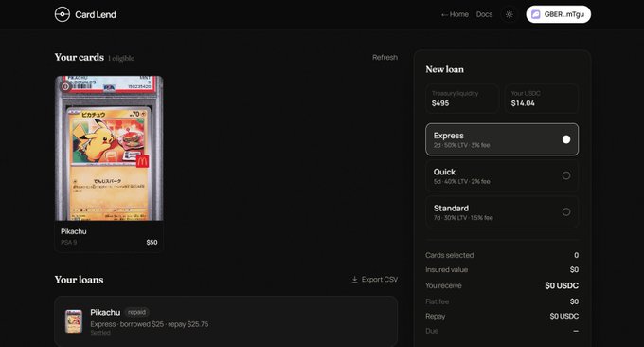This screenshot has height=347, width=644.
Task: Click the Your USDC $14.04 box
Action: pyautogui.click(x=542, y=99)
